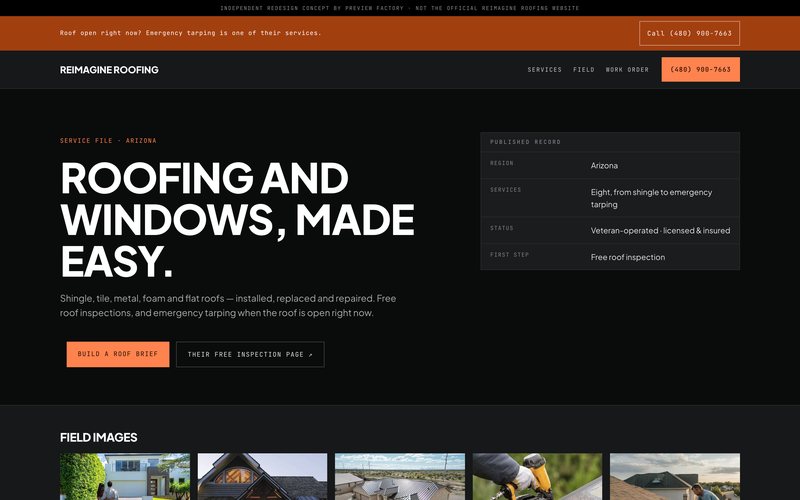Select the First Step free inspection row
Viewport: 800px width, 500px height.
pyautogui.click(x=610, y=257)
